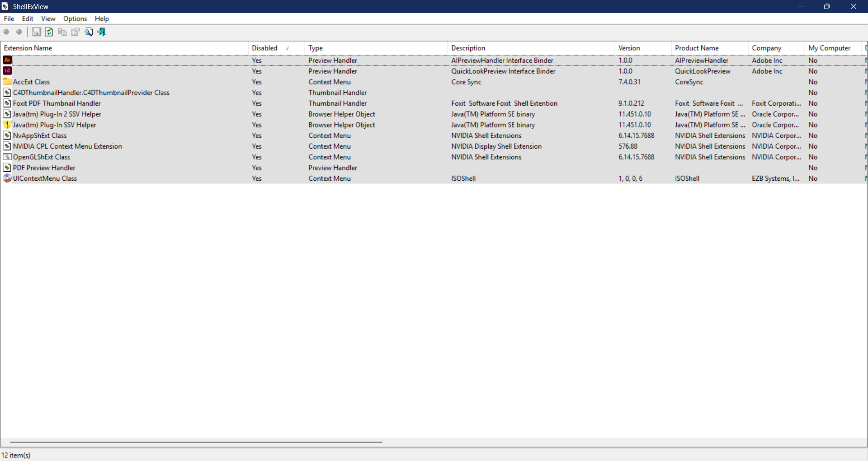Click the PDF Preview Handler row icon
The image size is (868, 461).
click(x=7, y=168)
